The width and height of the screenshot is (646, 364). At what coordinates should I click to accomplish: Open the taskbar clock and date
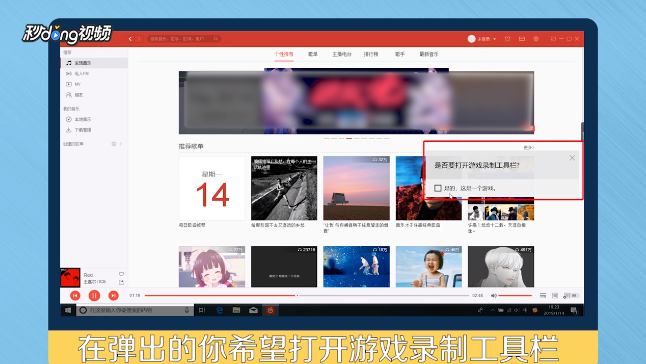(x=554, y=310)
